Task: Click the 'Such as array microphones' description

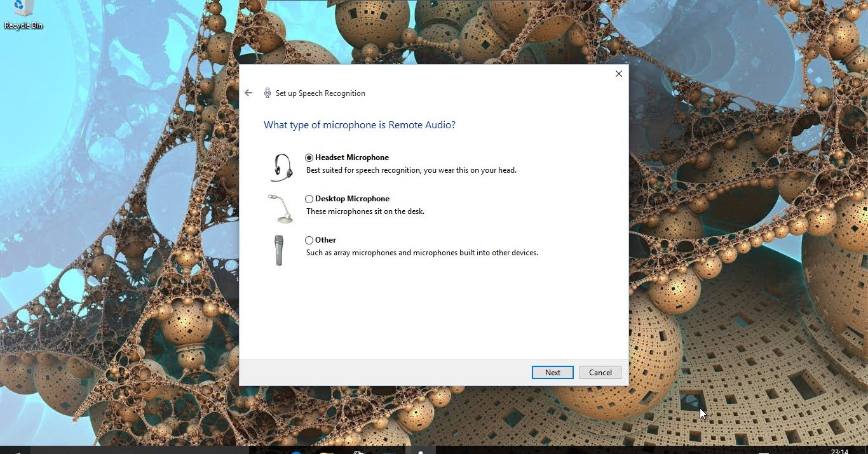Action: pos(422,253)
